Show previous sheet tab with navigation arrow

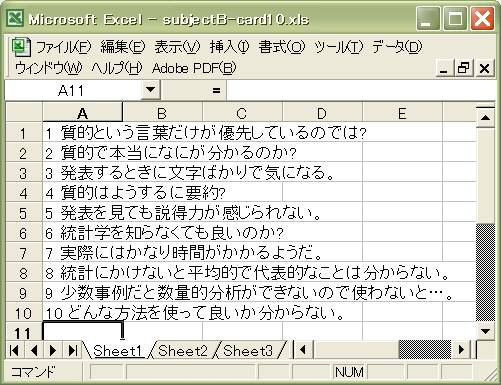(x=34, y=350)
